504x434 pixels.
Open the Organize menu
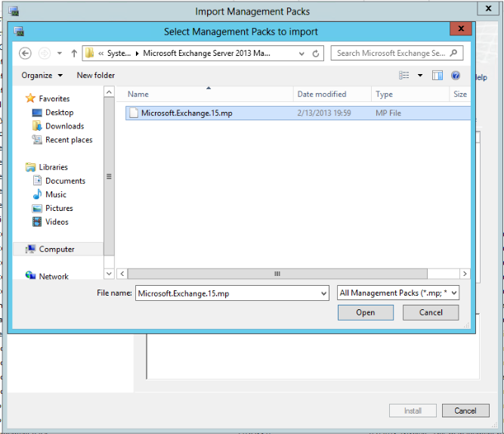point(42,76)
